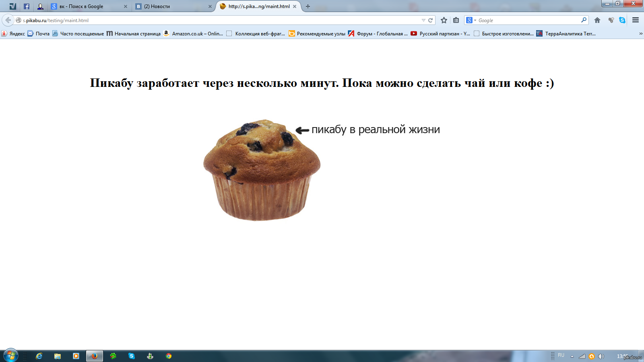Open ICQ from the taskbar

click(x=113, y=356)
